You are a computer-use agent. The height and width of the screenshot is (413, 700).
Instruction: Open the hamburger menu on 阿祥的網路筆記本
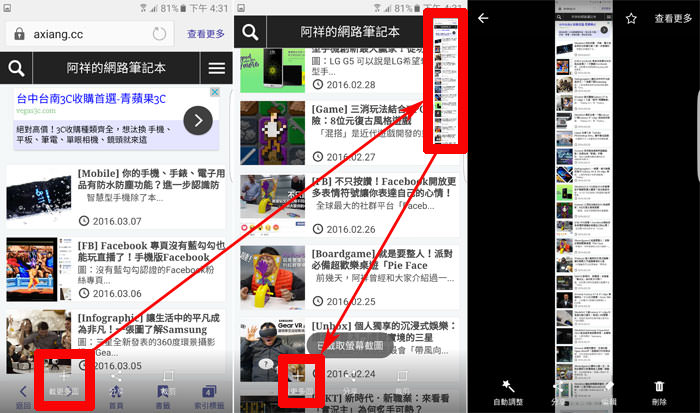pyautogui.click(x=217, y=68)
